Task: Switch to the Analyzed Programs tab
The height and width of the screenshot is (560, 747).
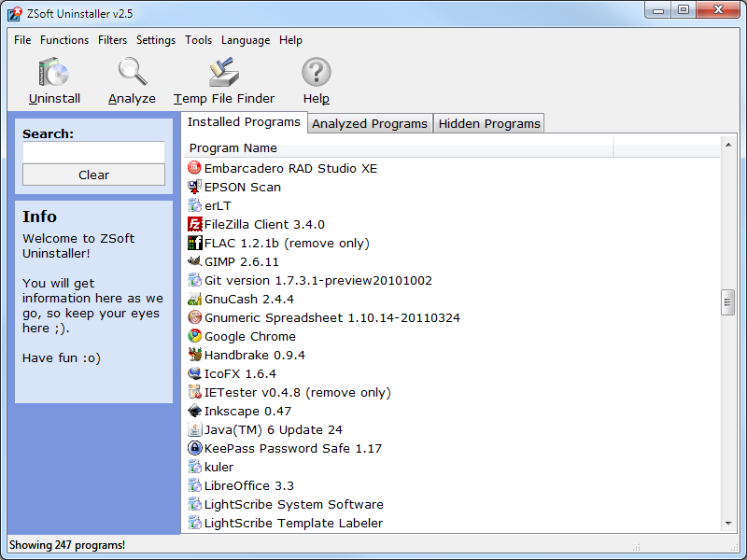Action: pos(370,123)
